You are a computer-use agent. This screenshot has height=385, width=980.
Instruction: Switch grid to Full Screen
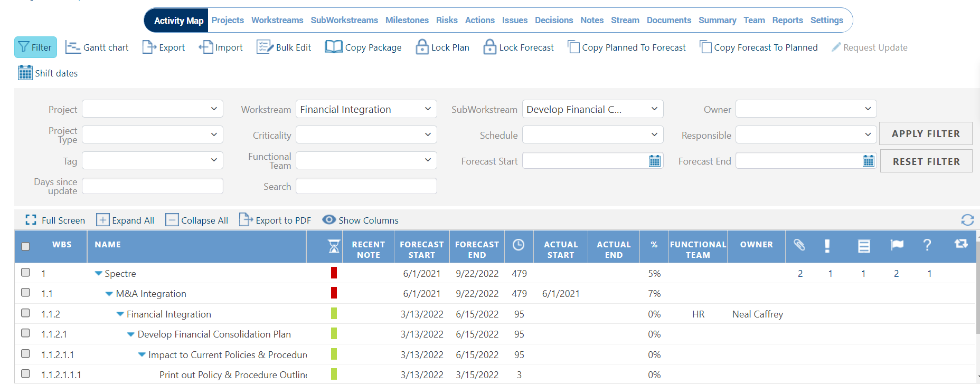click(x=55, y=220)
